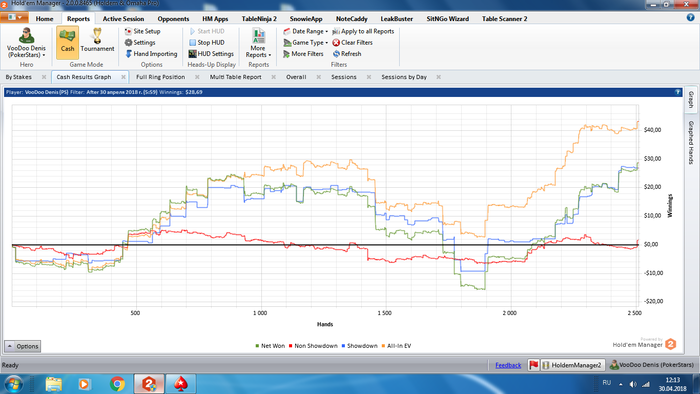Open the Windows Start menu
The height and width of the screenshot is (394, 700).
click(x=12, y=384)
